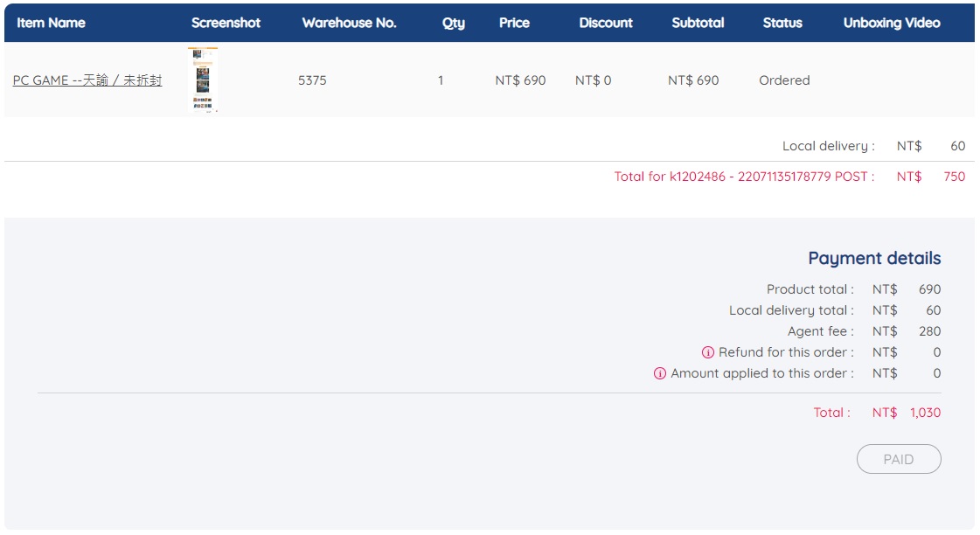Image resolution: width=980 pixels, height=535 pixels.
Task: Click the Subtotal column header
Action: click(x=698, y=23)
